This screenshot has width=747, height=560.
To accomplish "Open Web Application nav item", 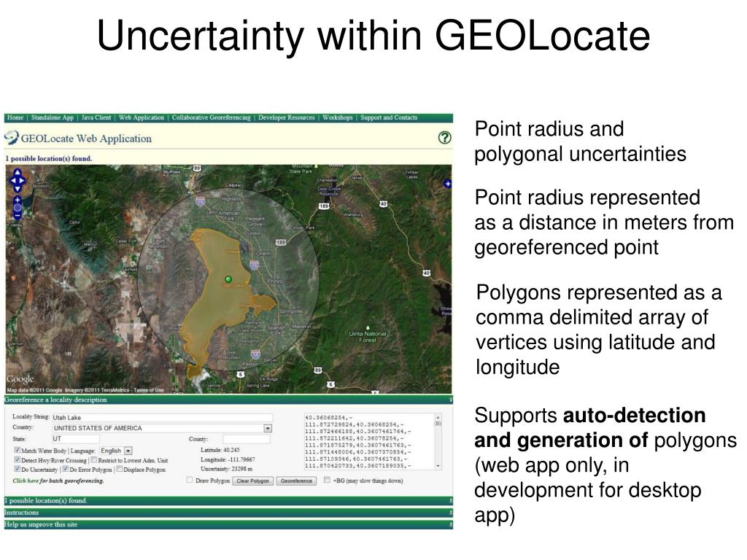I will [x=142, y=117].
